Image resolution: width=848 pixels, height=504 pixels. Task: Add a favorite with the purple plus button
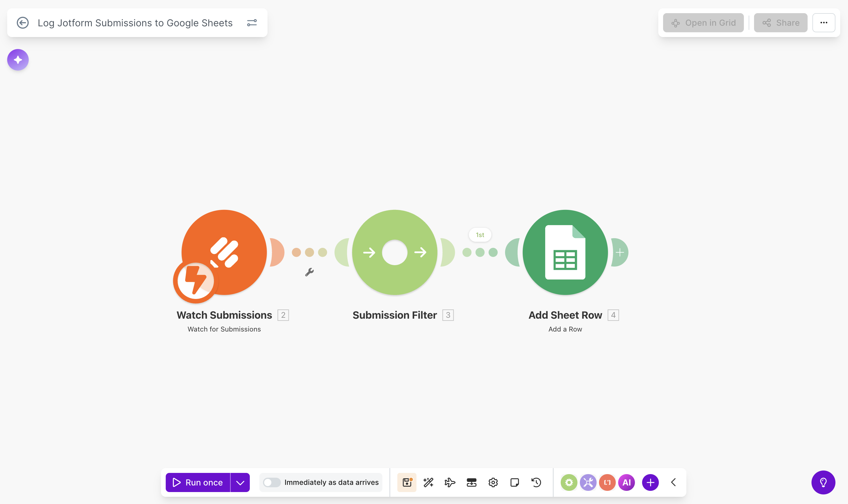(x=651, y=482)
